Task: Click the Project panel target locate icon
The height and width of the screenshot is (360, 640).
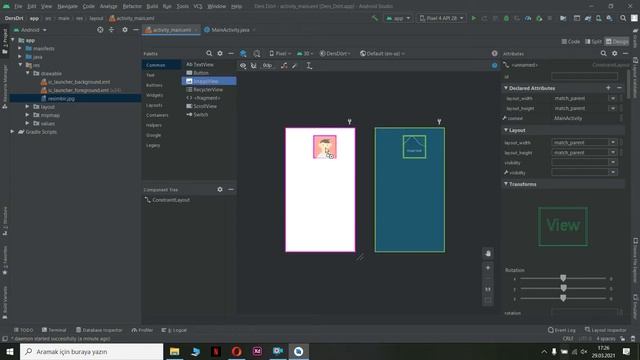Action: [100, 30]
